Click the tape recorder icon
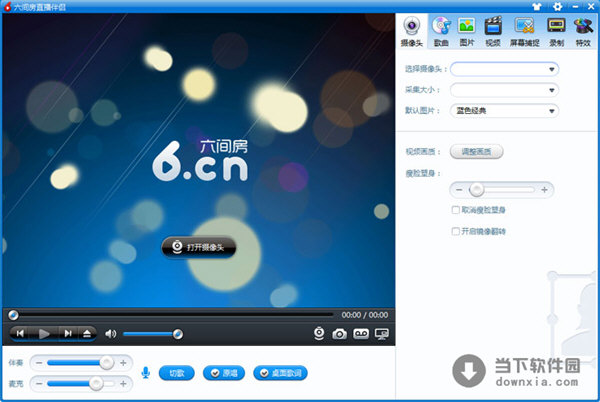The image size is (600, 402). 361,334
